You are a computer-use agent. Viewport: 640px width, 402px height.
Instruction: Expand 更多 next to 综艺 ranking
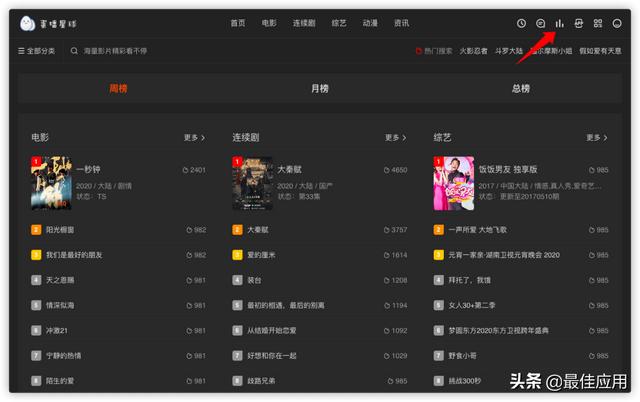coord(597,138)
